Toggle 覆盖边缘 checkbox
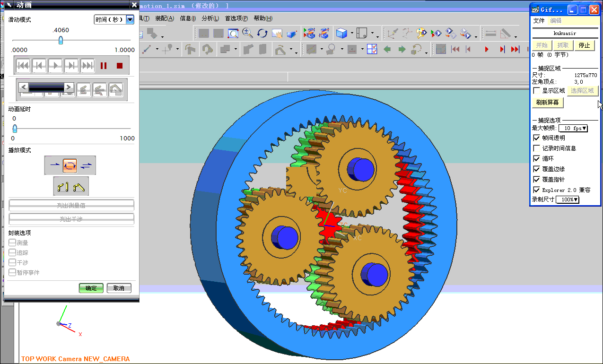603x364 pixels. pyautogui.click(x=536, y=169)
